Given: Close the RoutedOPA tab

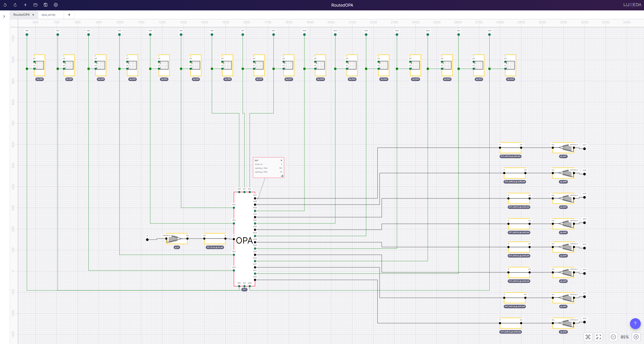Looking at the screenshot, I should (33, 15).
